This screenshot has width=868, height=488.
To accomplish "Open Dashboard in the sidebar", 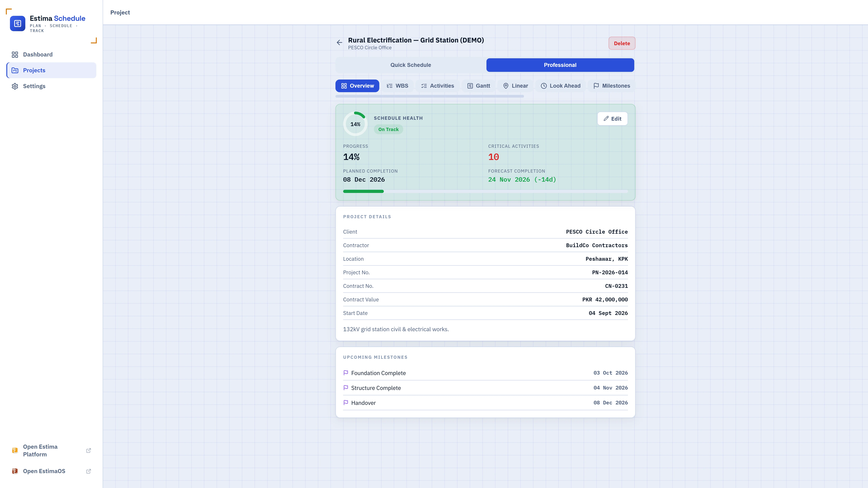I will (x=51, y=55).
